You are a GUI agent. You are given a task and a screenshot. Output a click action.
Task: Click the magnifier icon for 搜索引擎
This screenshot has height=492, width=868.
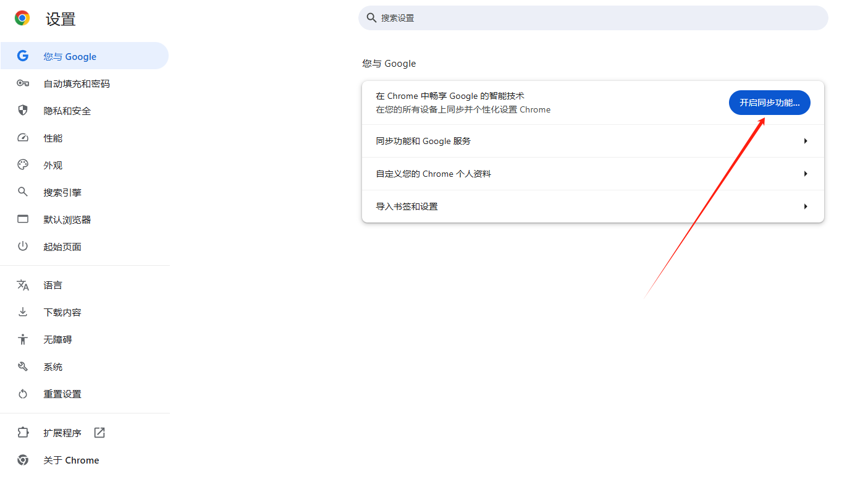coord(23,192)
